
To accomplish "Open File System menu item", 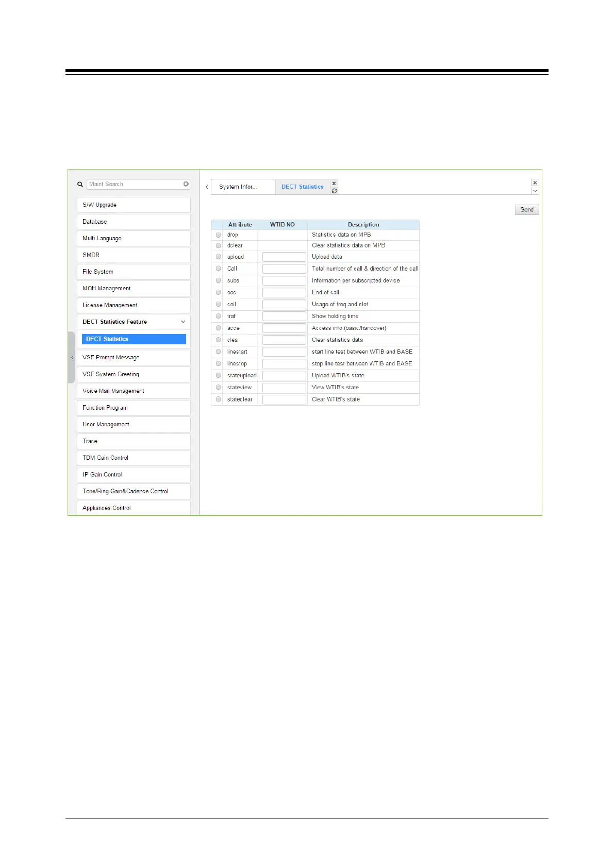I will tap(134, 272).
